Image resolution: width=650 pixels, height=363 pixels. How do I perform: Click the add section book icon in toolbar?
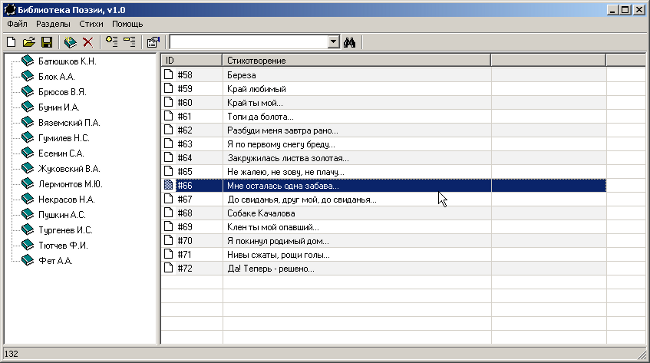(70, 42)
